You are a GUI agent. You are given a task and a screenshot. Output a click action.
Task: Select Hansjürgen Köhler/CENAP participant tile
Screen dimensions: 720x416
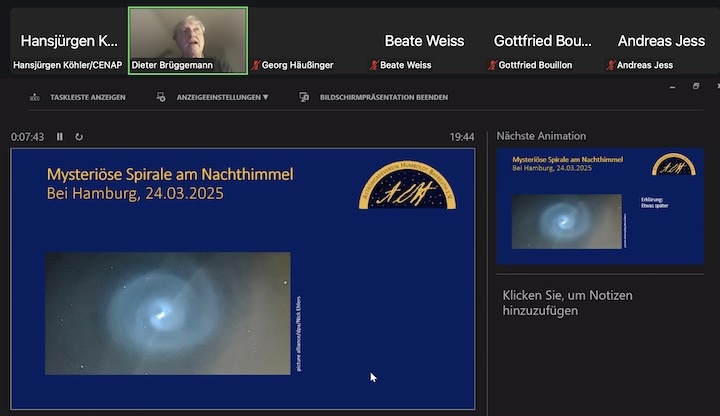tap(68, 40)
